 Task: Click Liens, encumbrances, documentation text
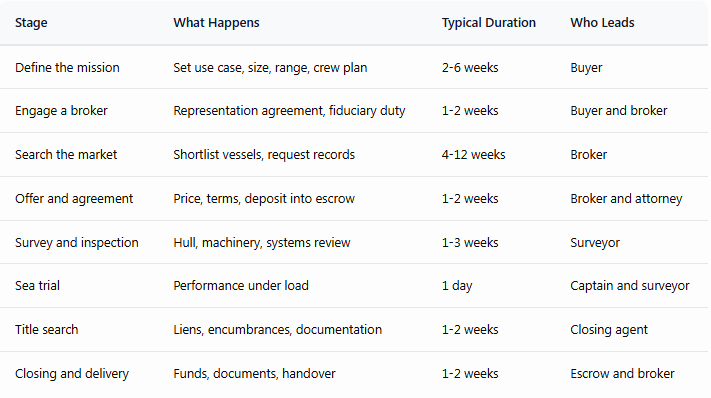278,330
